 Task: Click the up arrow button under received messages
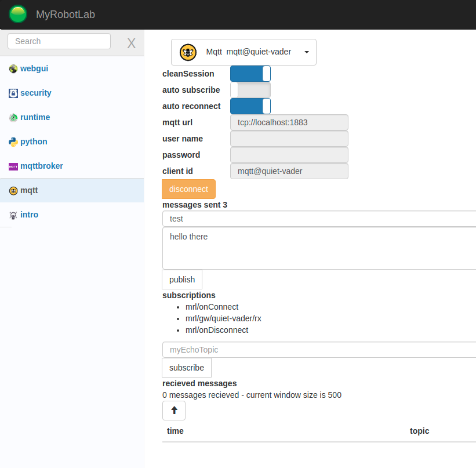pyautogui.click(x=174, y=410)
